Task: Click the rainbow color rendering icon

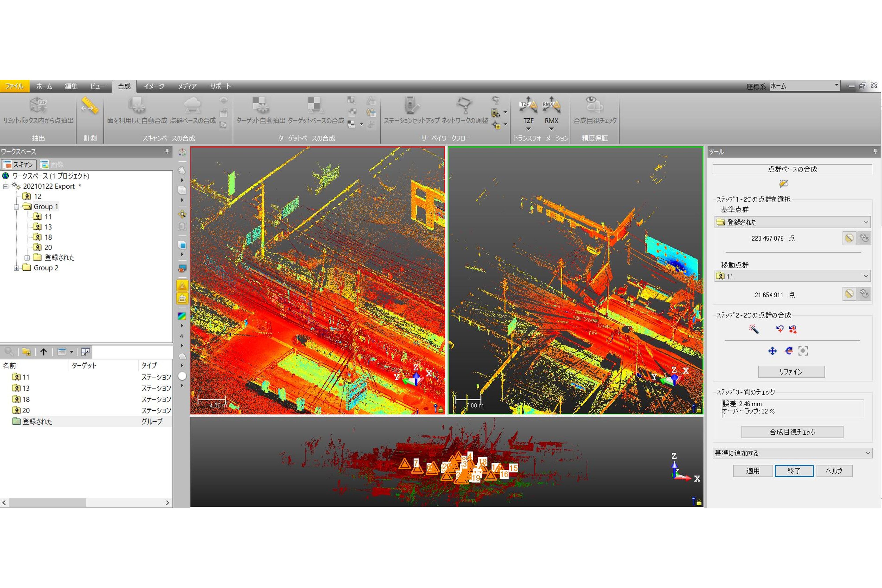Action: (182, 316)
